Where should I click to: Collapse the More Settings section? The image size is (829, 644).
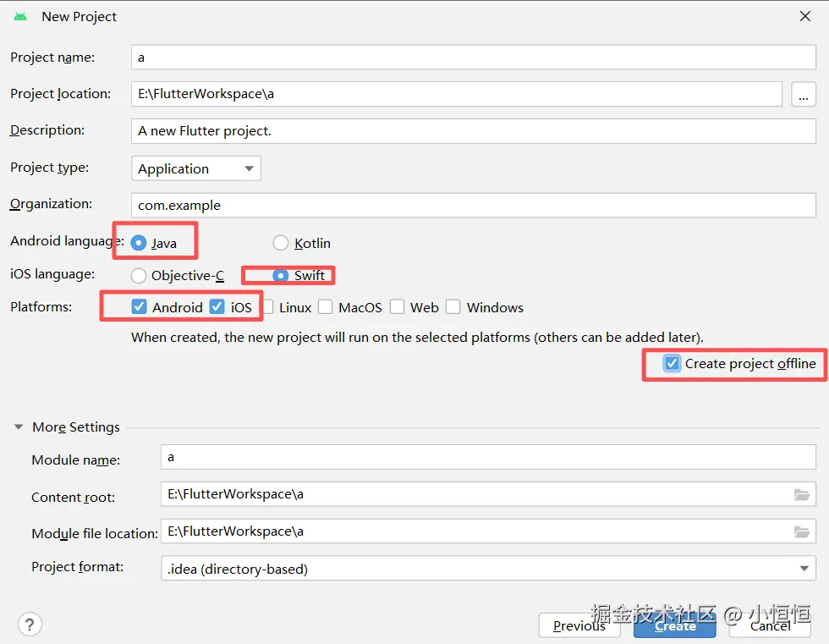pos(19,427)
